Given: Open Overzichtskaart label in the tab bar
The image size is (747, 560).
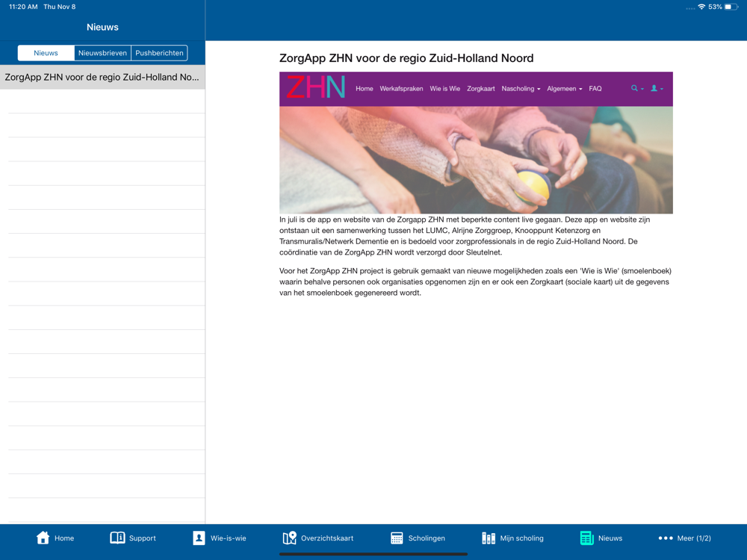Looking at the screenshot, I should pos(327,538).
